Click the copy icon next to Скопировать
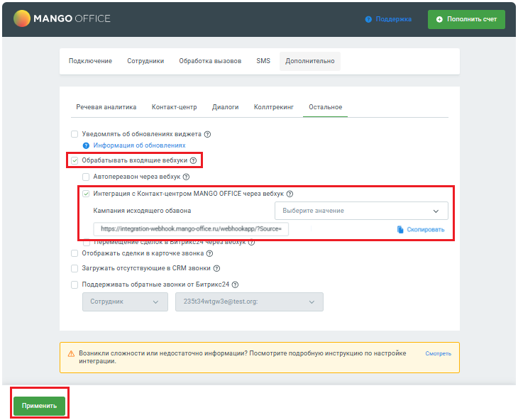Viewport: 518px width, 420px height. (x=400, y=229)
